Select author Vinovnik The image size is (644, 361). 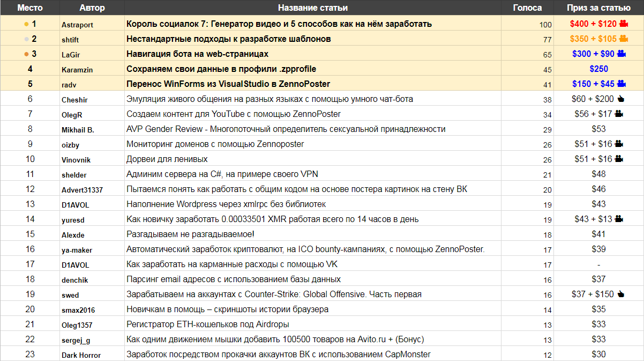(x=77, y=159)
